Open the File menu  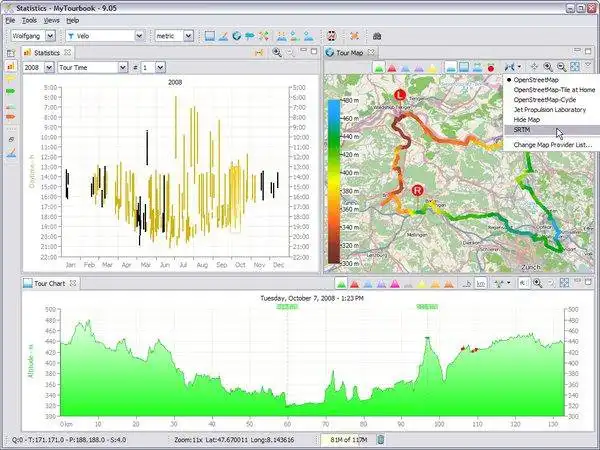10,20
